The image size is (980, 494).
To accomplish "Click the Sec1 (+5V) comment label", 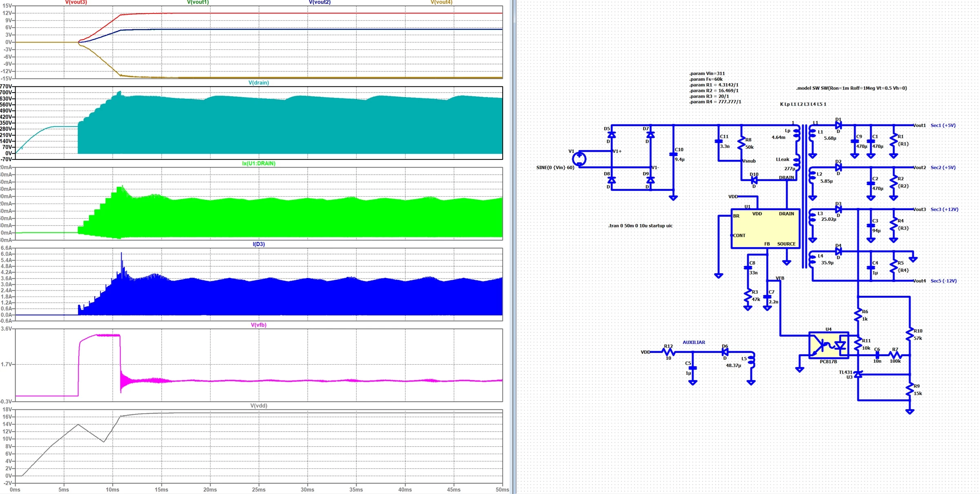I will click(x=943, y=126).
